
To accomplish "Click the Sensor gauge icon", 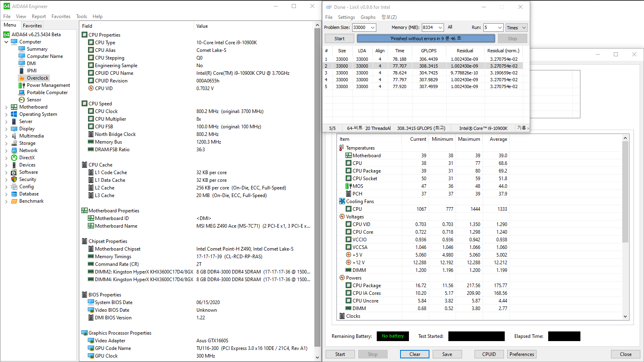I will pos(22,100).
